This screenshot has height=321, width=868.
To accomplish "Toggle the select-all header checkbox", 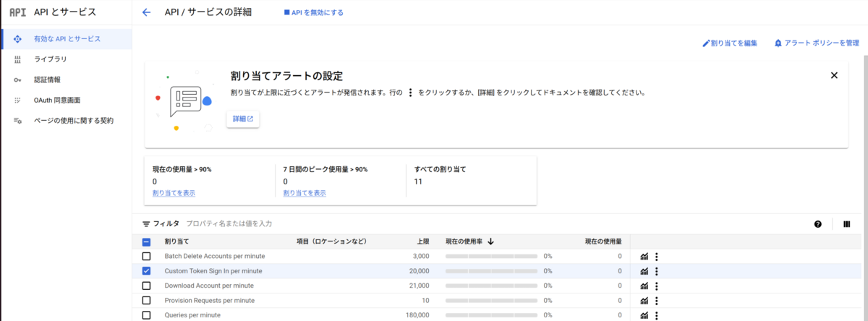I will click(146, 242).
